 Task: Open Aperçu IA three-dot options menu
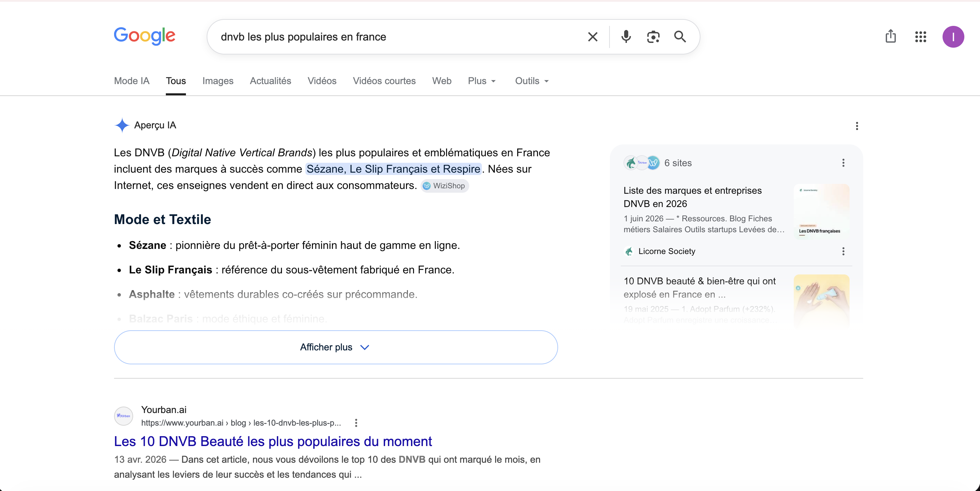857,126
